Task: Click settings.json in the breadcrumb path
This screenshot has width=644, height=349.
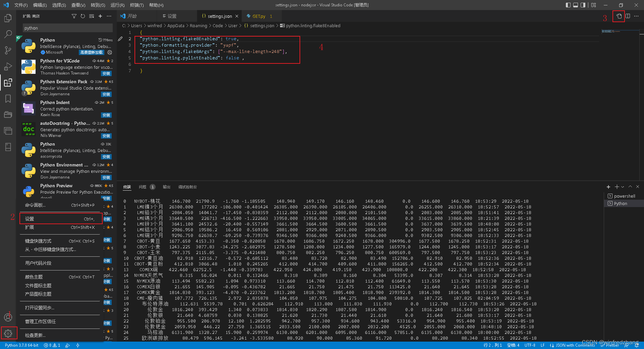Action: point(262,26)
